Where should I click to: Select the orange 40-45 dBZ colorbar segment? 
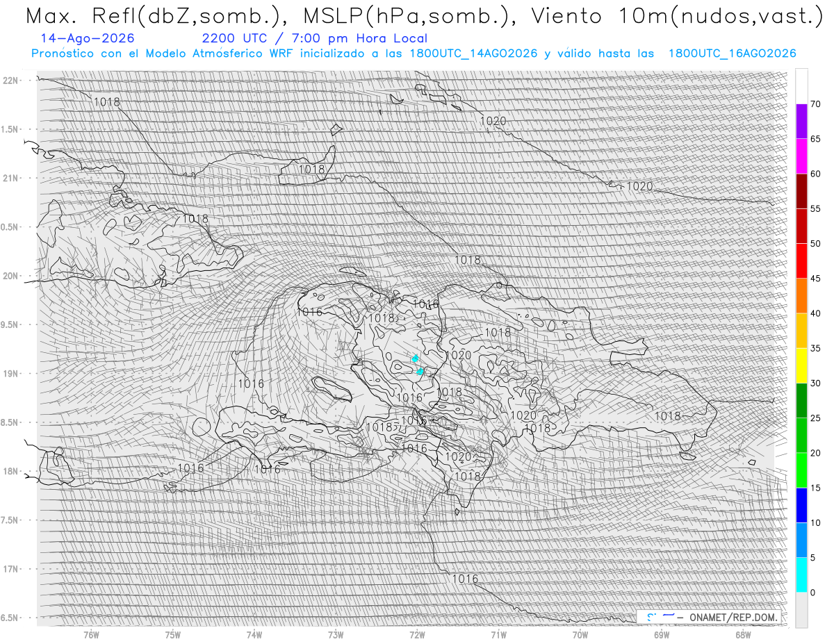click(801, 296)
